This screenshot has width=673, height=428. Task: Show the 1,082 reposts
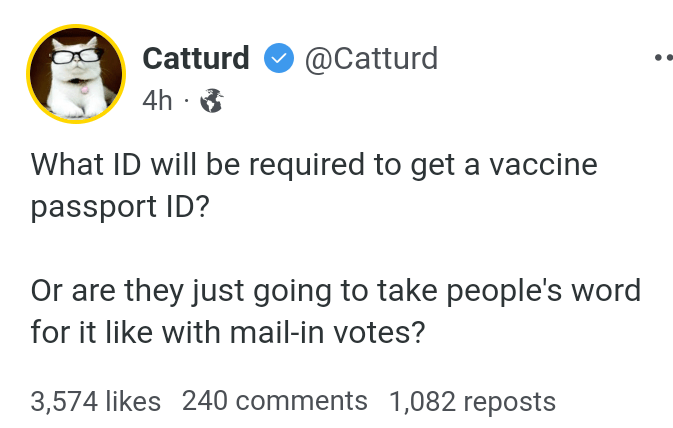471,402
